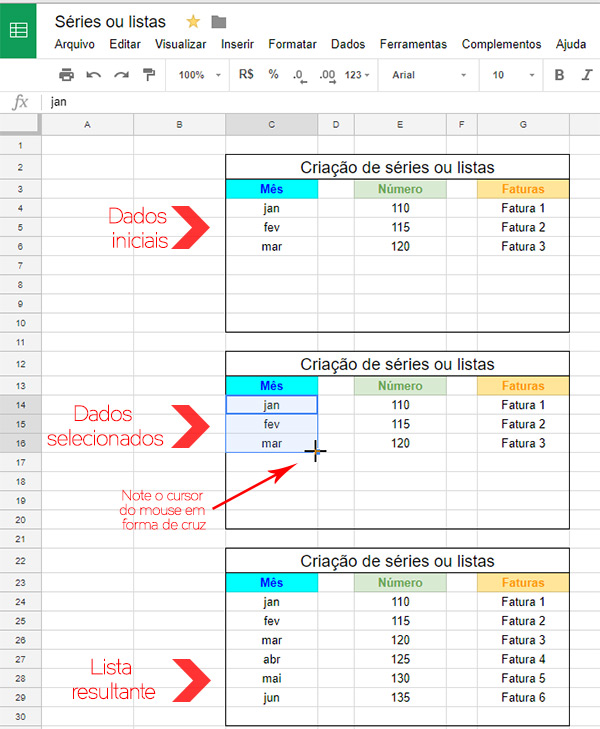Open the Visualizar menu
600x729 pixels.
click(x=180, y=44)
